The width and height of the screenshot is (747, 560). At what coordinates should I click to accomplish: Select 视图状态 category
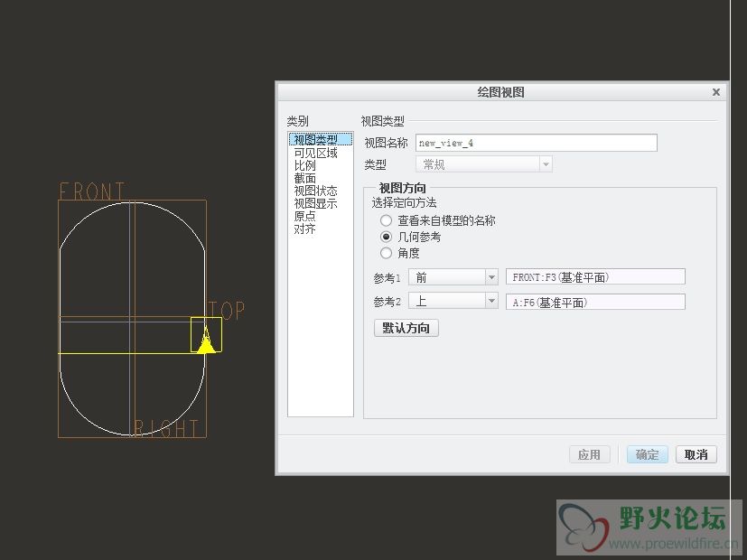pyautogui.click(x=315, y=191)
